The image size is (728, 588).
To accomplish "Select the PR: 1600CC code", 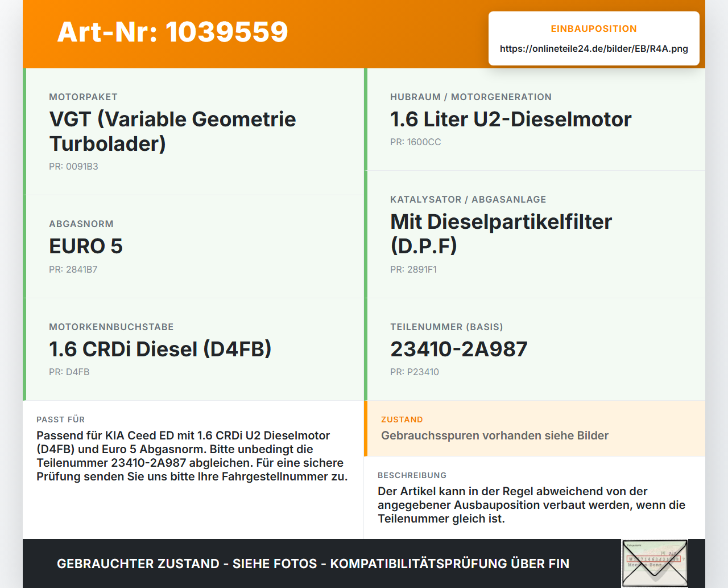I will (x=415, y=142).
